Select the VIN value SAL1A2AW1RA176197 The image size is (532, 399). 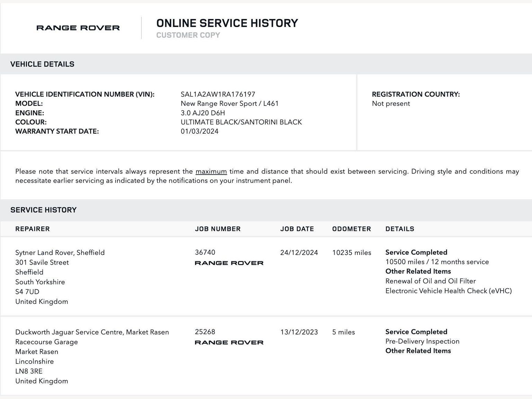218,94
